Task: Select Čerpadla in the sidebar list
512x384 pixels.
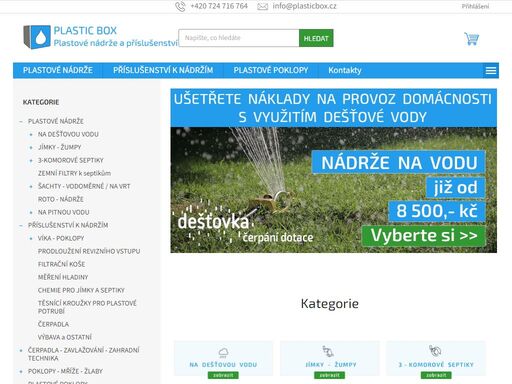Action: [53, 324]
